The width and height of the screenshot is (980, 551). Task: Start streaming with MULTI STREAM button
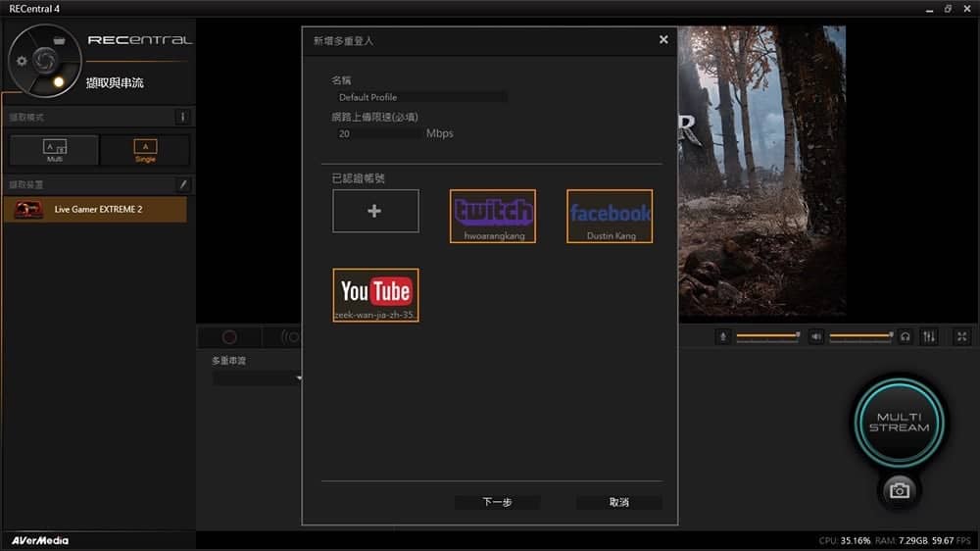(x=899, y=423)
